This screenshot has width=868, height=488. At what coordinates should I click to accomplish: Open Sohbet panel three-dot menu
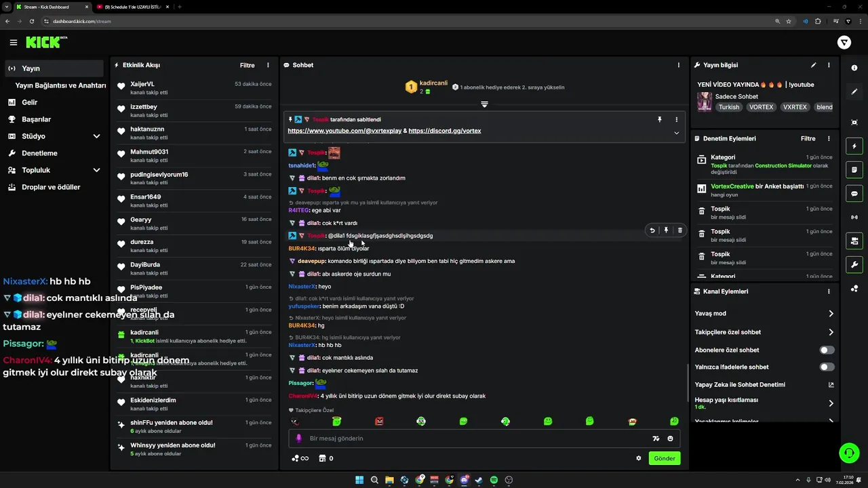(x=679, y=65)
